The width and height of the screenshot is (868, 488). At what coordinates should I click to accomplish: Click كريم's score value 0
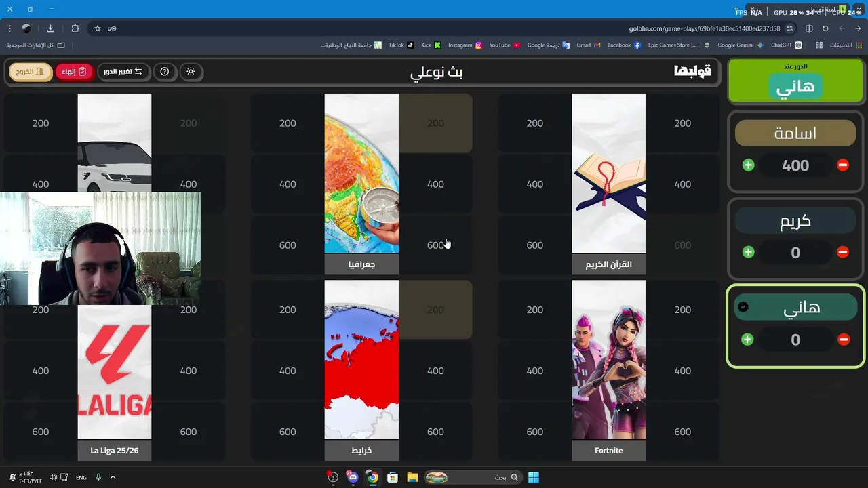coord(795,253)
